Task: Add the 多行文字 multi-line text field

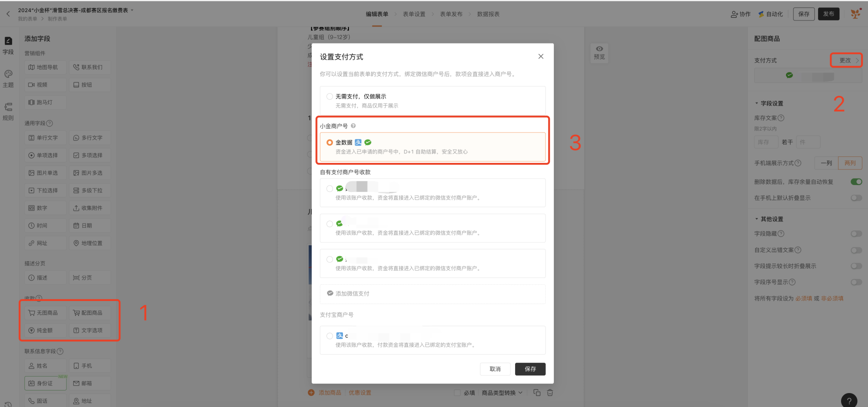Action: tap(90, 138)
